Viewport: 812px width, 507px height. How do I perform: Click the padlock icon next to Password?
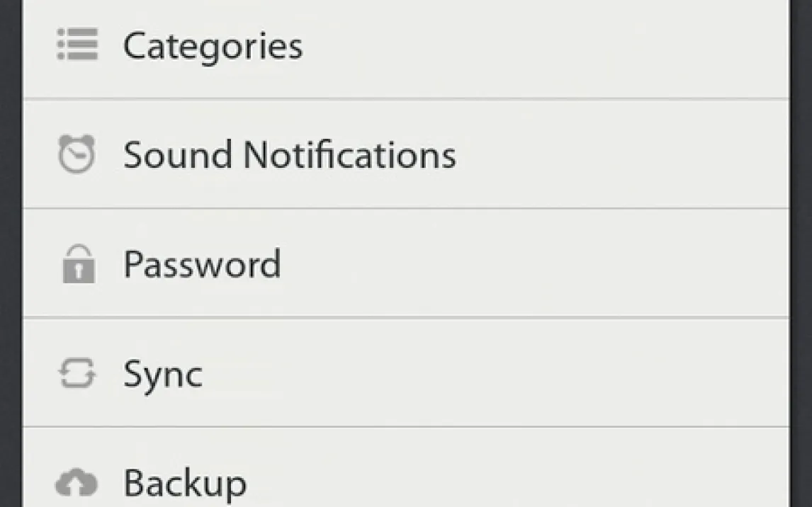pos(78,264)
